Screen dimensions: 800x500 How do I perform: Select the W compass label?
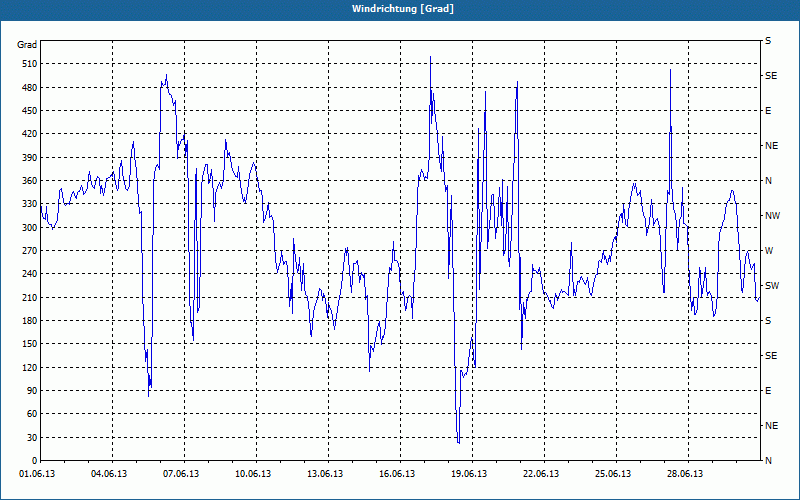coord(769,251)
